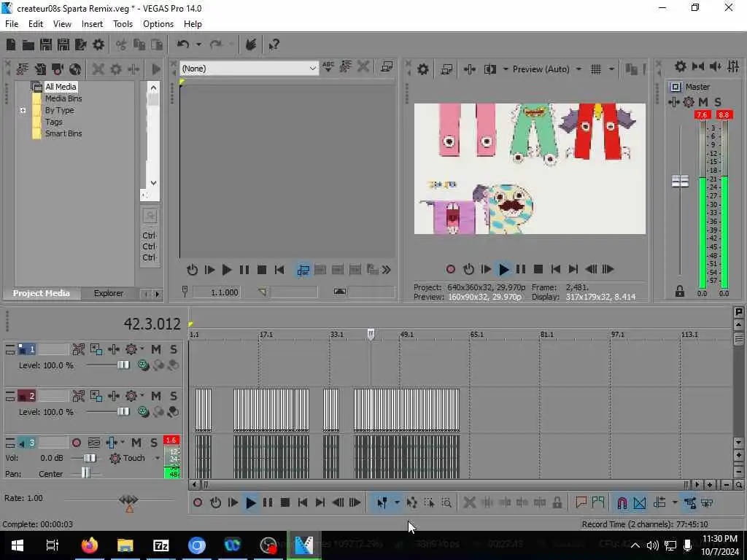Click Record button in timeline transport
The image size is (747, 560).
coord(198,502)
